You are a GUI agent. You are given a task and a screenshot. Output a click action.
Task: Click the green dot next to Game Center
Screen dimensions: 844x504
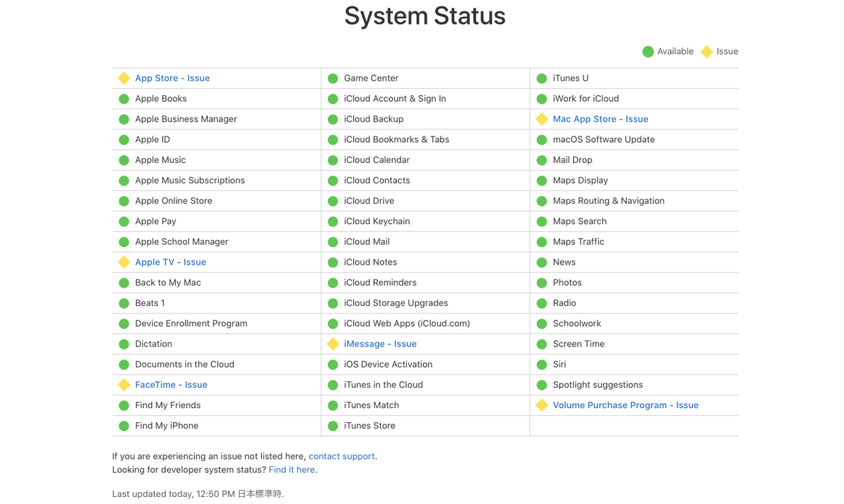[333, 78]
